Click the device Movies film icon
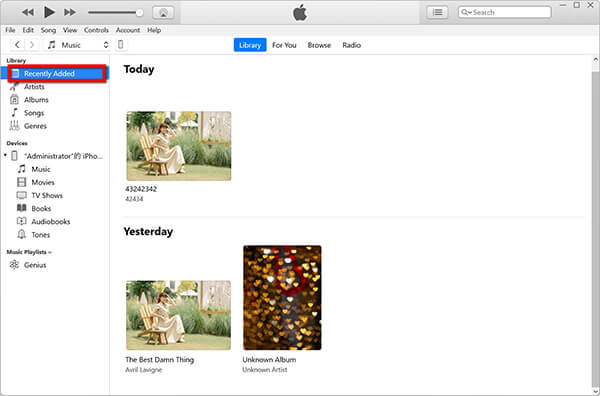 coord(22,183)
